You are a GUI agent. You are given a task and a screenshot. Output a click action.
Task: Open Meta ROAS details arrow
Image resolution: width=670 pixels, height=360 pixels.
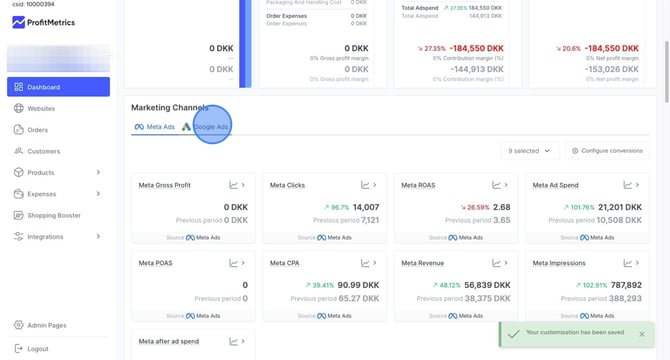pos(506,185)
